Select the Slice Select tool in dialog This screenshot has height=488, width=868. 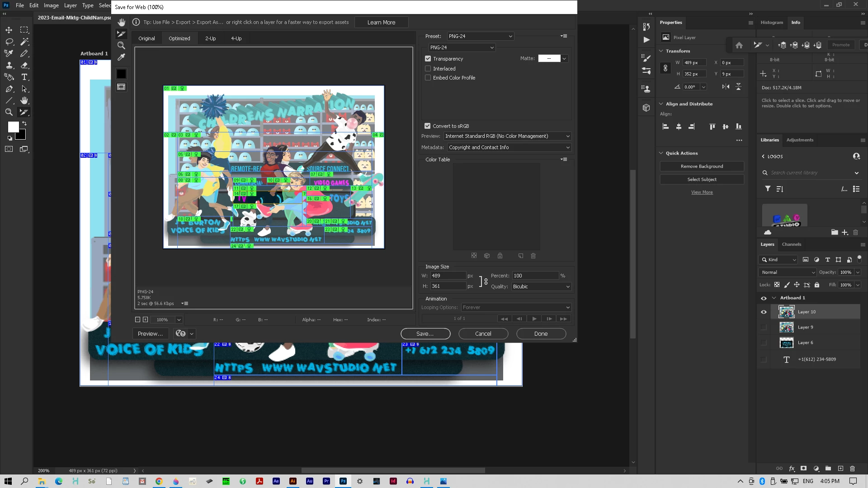pyautogui.click(x=121, y=34)
